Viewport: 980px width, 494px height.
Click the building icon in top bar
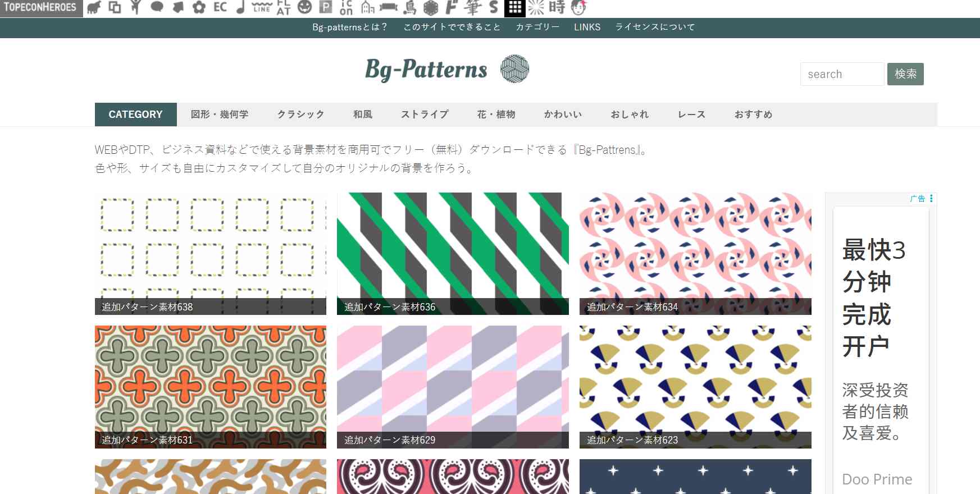pos(367,7)
